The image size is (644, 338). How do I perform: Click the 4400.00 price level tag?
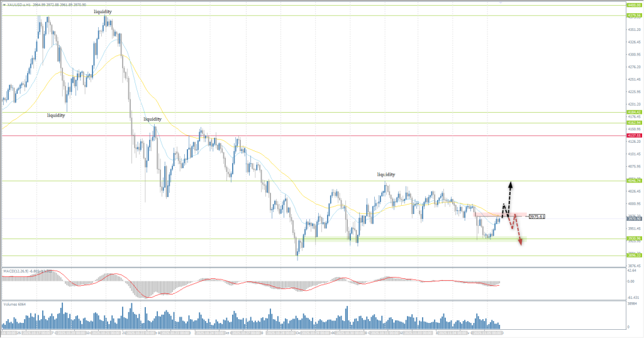(633, 4)
